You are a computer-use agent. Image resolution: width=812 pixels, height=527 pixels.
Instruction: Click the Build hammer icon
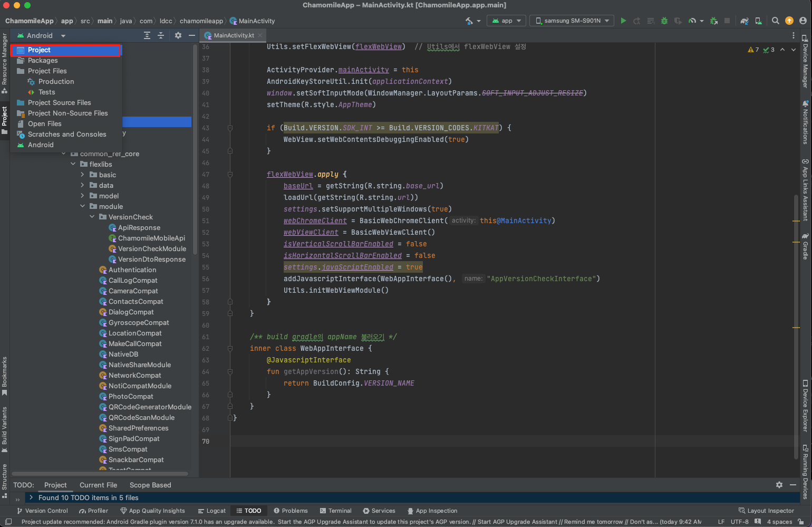pyautogui.click(x=469, y=21)
